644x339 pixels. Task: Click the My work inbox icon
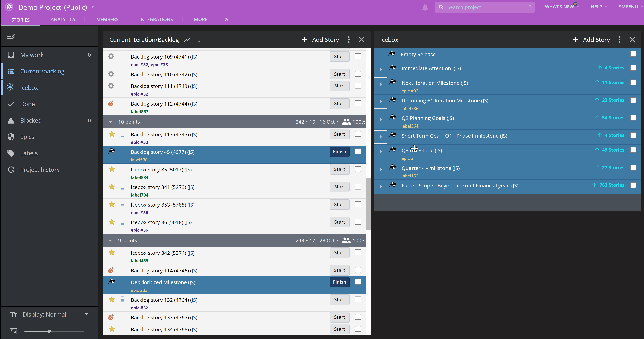(x=11, y=55)
